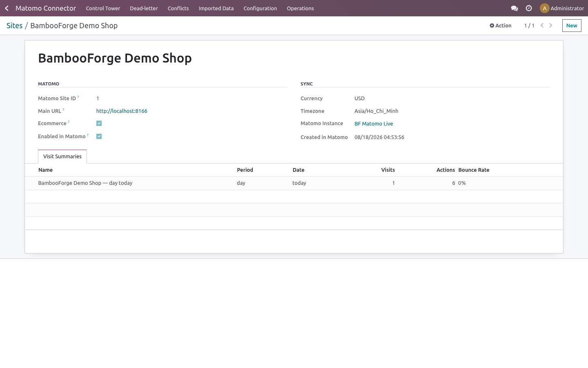This screenshot has height=368, width=588.
Task: Click the Matomo Connector app title
Action: click(46, 8)
